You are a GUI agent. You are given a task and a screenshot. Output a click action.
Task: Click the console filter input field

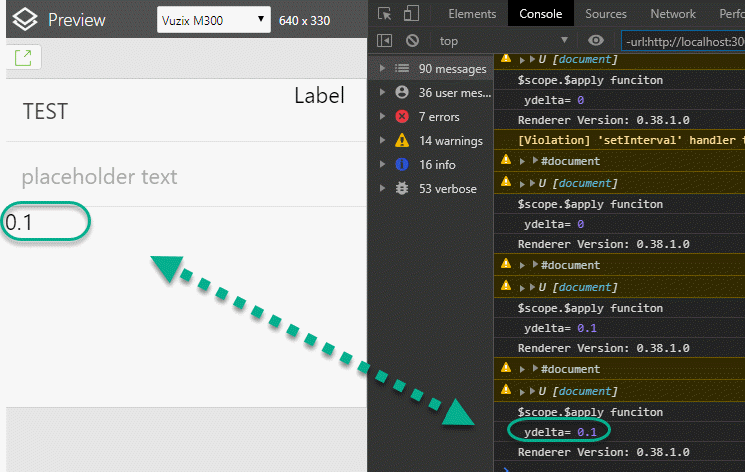click(683, 42)
